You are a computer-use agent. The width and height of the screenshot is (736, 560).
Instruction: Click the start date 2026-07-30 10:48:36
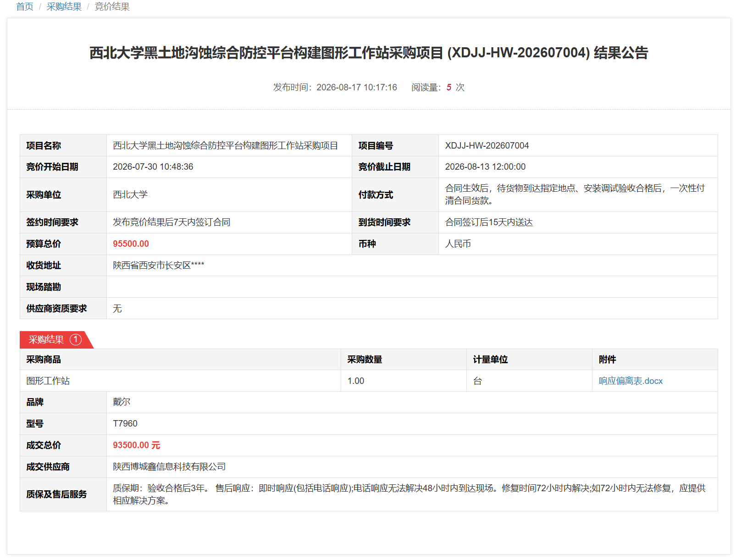153,167
